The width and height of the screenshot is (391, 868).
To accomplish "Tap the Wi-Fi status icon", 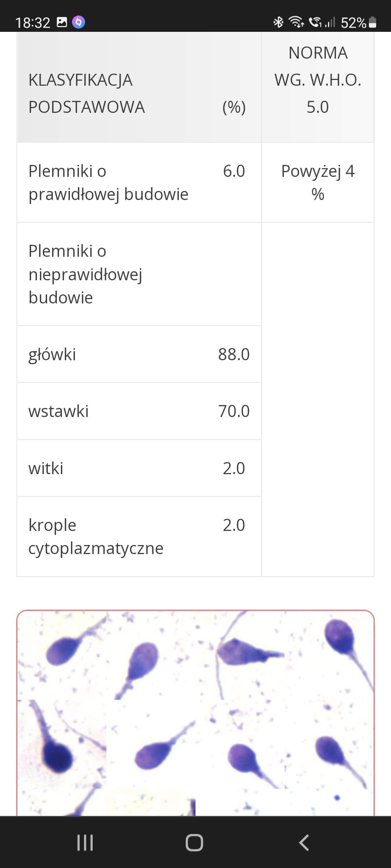I will coord(296,22).
